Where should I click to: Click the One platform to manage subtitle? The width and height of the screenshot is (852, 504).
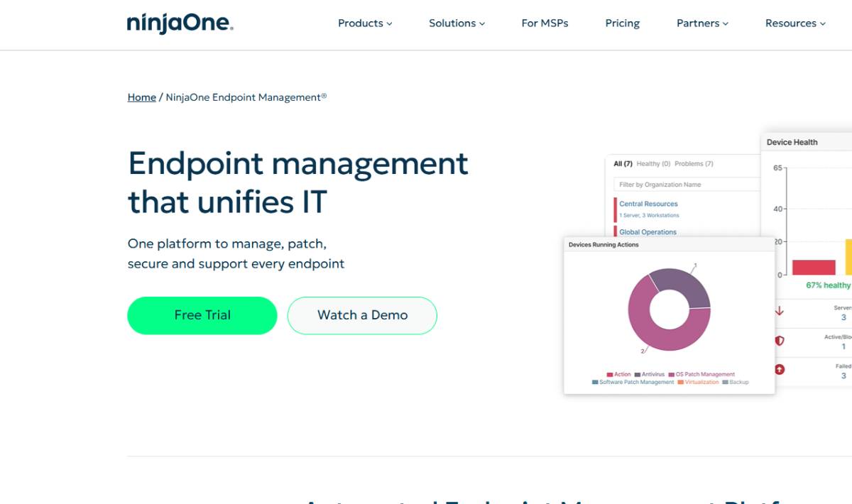tap(236, 253)
